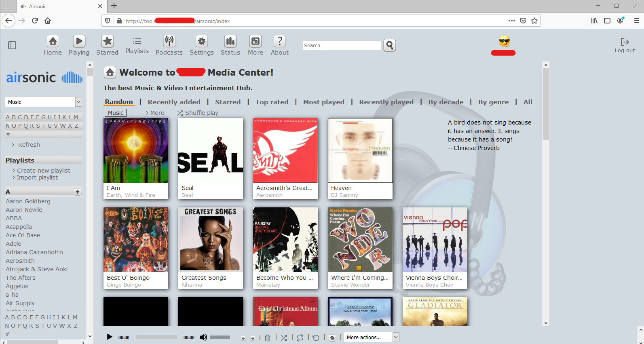This screenshot has height=344, width=644.
Task: Switch to Most played tab
Action: [x=324, y=102]
